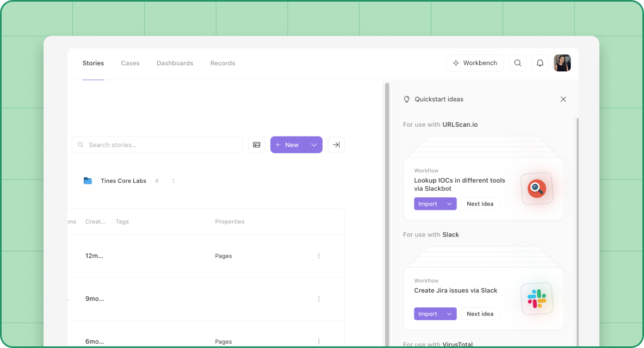Show next idea for Slack

tap(480, 314)
